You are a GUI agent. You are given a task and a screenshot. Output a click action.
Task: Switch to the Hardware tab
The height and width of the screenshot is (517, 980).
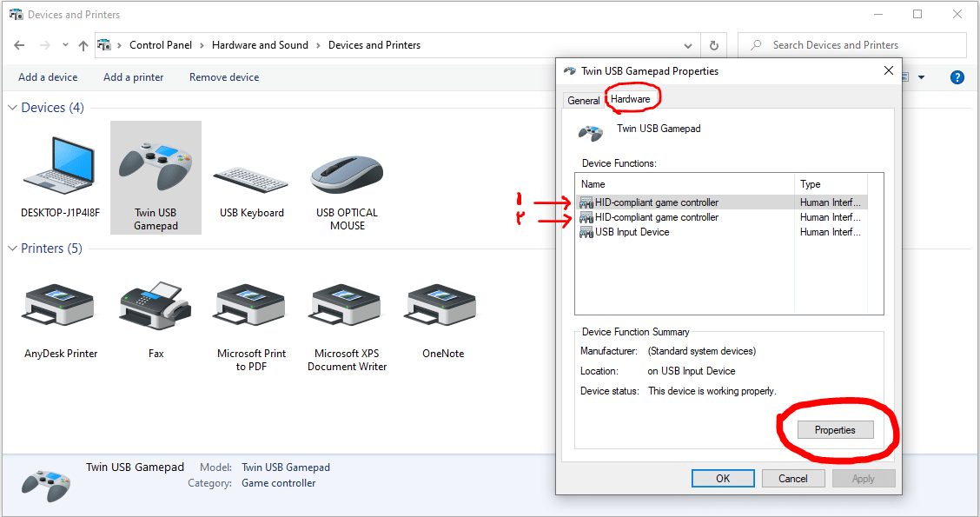coord(630,99)
